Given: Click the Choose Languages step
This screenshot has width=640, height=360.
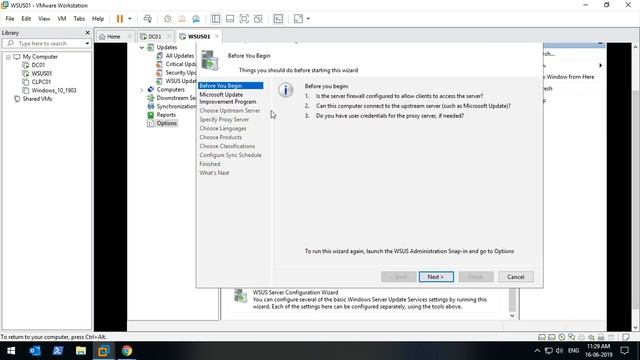Looking at the screenshot, I should tap(223, 129).
